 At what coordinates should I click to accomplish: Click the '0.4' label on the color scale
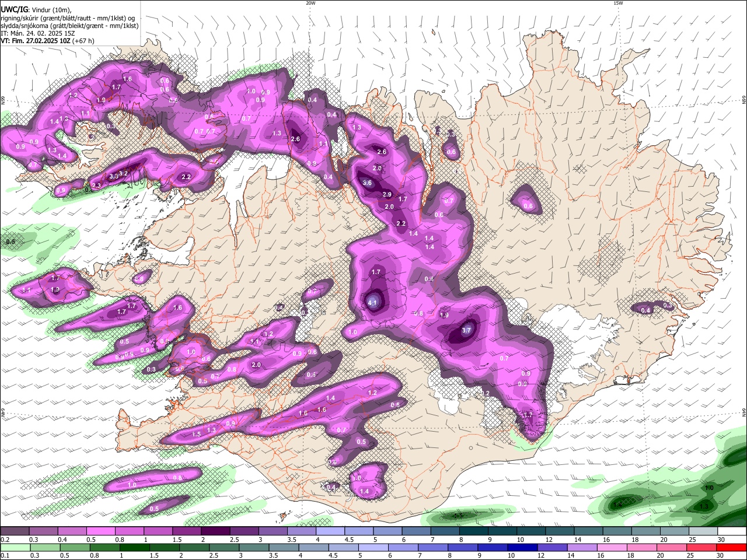[x=62, y=540]
